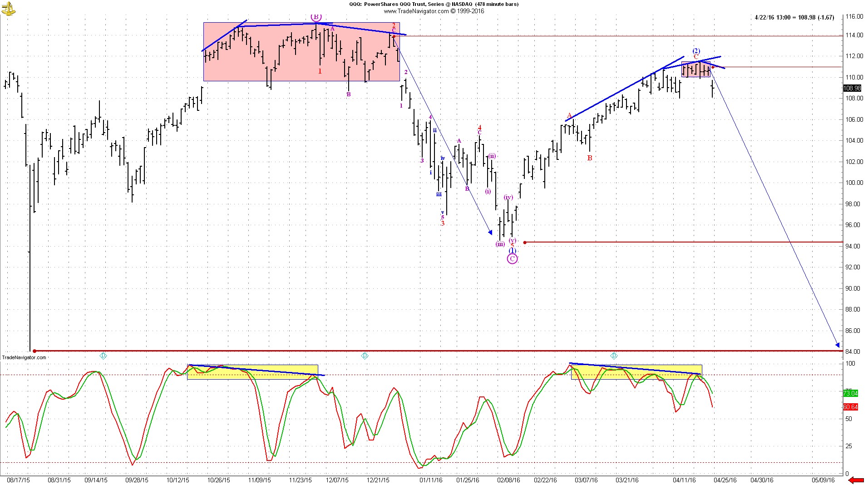This screenshot has height=485, width=868.
Task: Click the 11/23/15 date label
Action: click(x=301, y=480)
